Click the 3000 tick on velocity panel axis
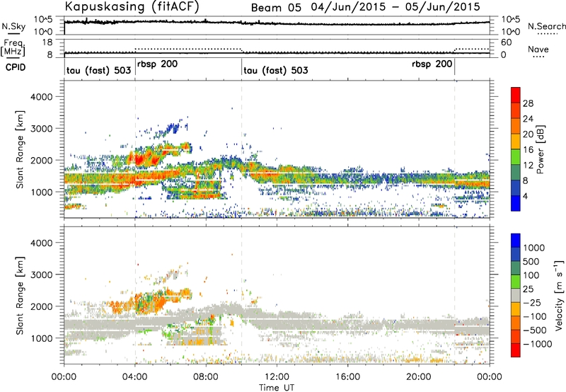 (x=42, y=275)
